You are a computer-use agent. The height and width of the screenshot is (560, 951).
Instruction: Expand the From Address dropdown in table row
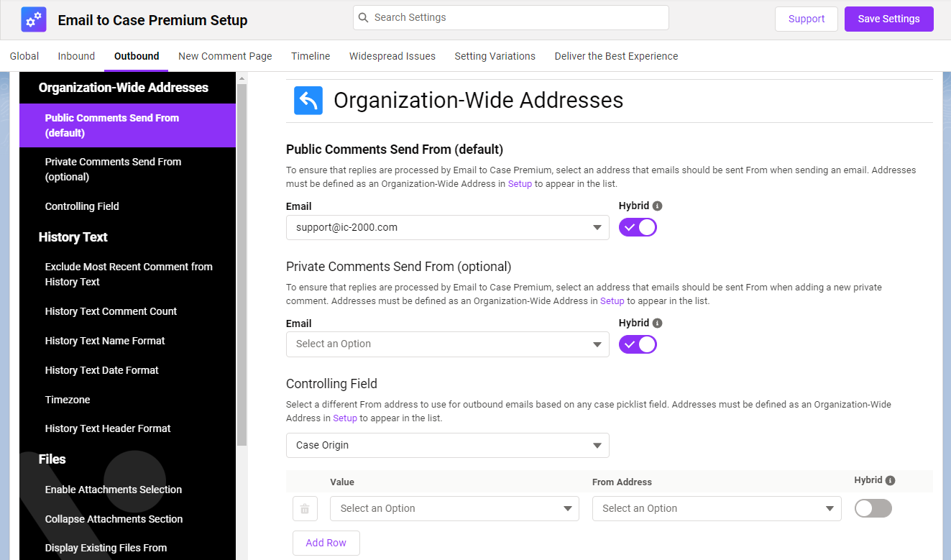click(x=717, y=508)
